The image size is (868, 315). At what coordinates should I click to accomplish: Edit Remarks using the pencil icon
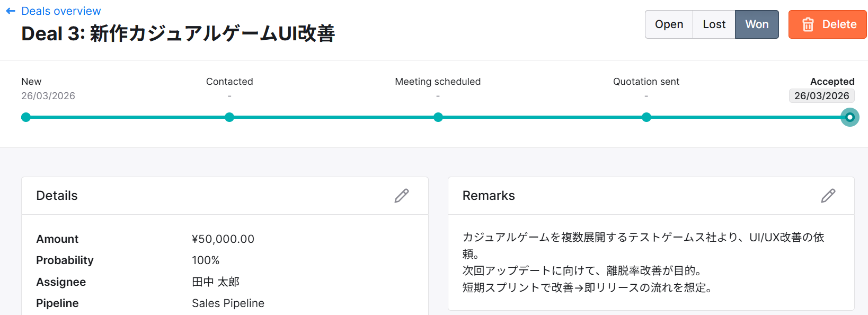[x=828, y=196]
